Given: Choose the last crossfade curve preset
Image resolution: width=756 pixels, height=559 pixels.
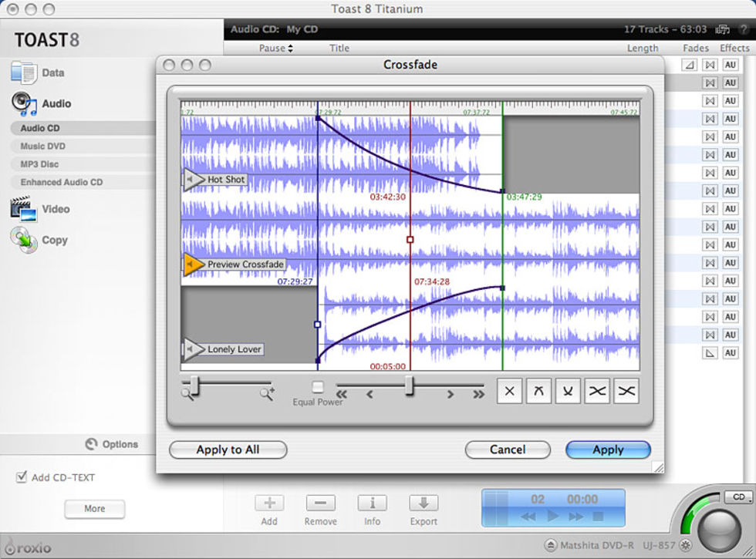Looking at the screenshot, I should (626, 391).
